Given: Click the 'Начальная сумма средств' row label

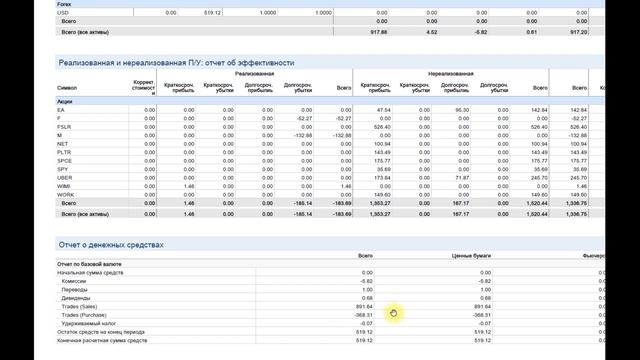Looking at the screenshot, I should pyautogui.click(x=90, y=273).
